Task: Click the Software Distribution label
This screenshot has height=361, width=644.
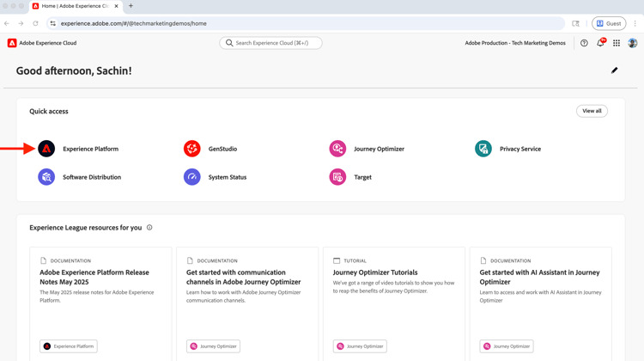Action: pos(92,177)
